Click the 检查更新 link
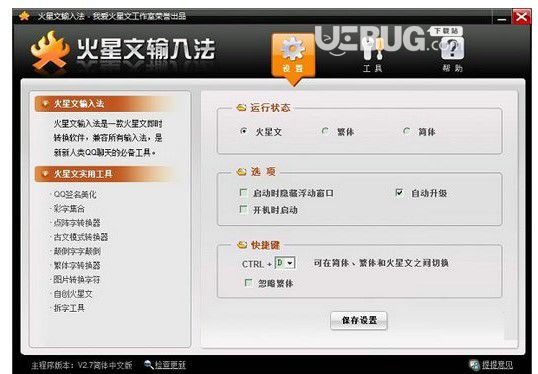The height and width of the screenshot is (374, 538). 170,365
